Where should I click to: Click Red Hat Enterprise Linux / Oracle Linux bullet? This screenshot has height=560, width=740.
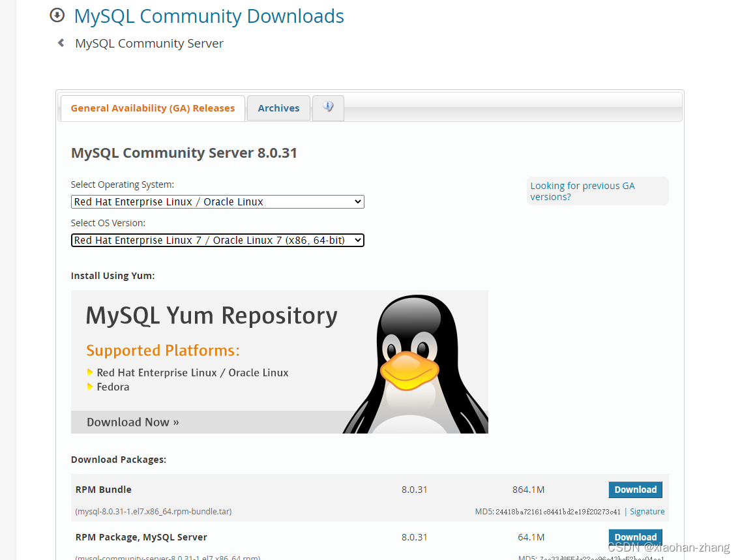click(x=192, y=373)
